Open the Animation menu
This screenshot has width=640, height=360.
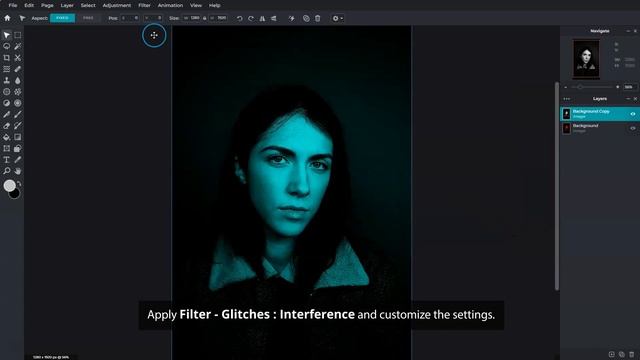170,5
